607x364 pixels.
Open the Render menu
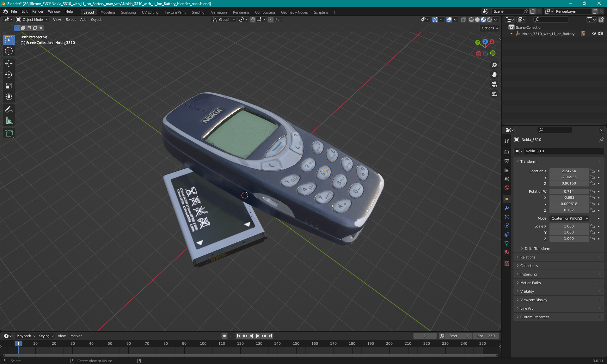coord(38,11)
